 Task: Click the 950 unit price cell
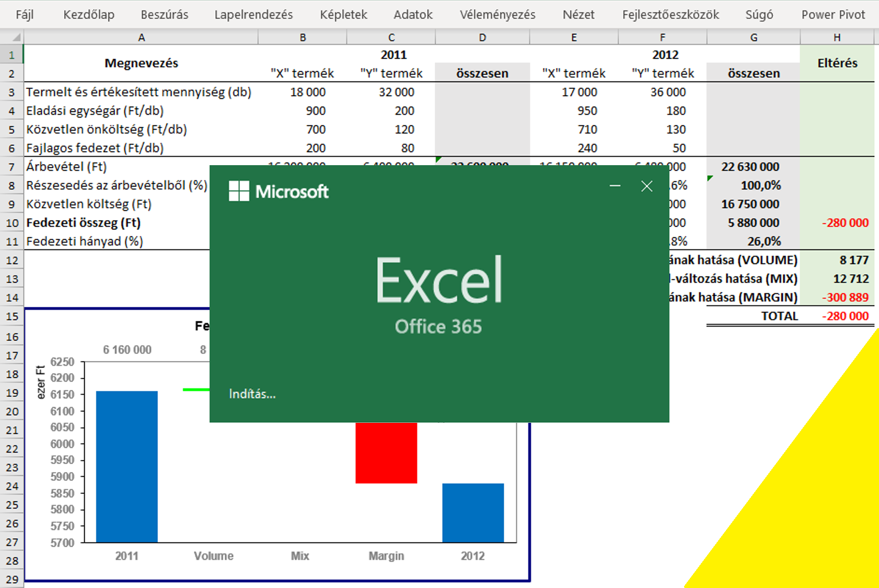click(574, 111)
